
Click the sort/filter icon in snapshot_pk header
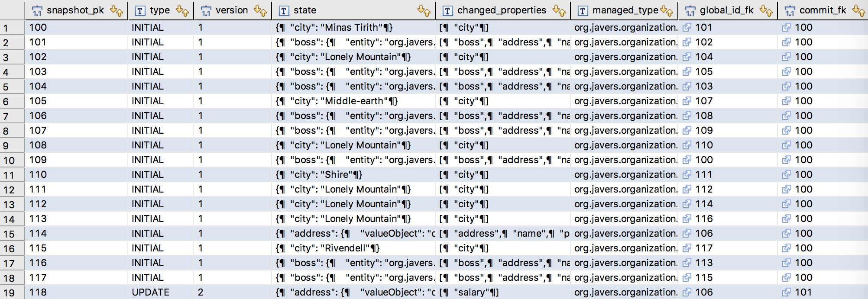[x=117, y=11]
